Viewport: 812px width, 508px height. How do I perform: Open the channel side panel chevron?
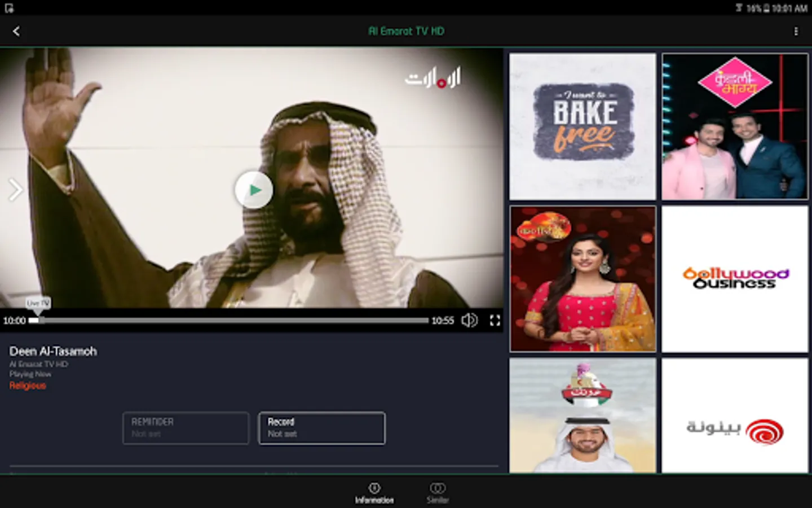tap(15, 190)
